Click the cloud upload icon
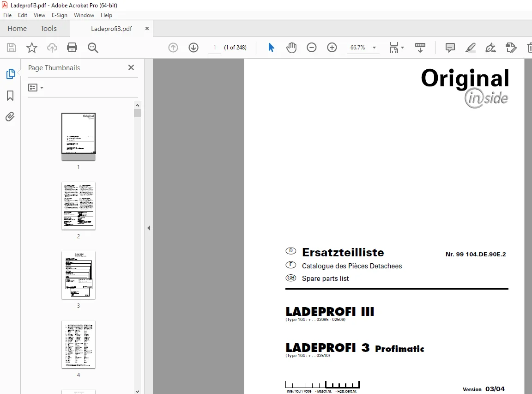The width and height of the screenshot is (532, 394). click(x=52, y=48)
